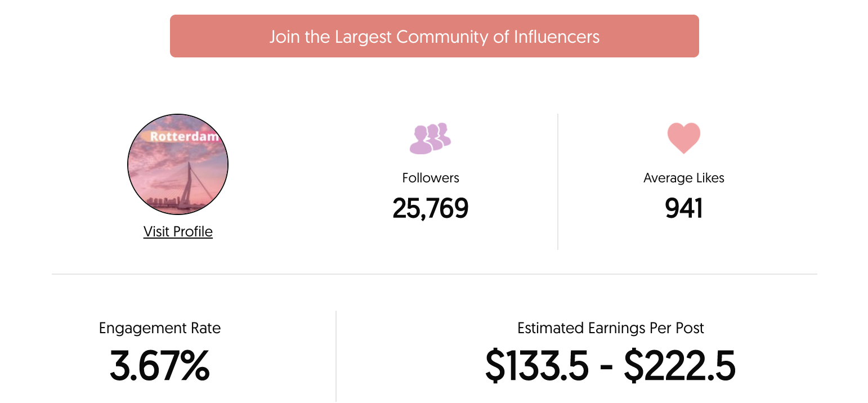Click the 3.67% engagement rate value
Viewport: 868px width, 403px height.
[x=160, y=365]
